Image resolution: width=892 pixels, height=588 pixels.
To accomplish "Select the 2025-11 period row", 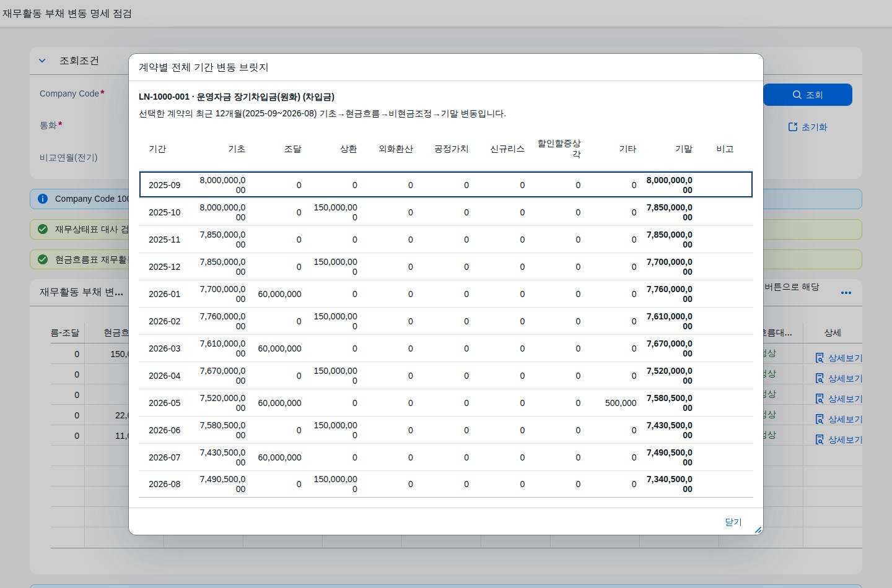I will pos(446,240).
